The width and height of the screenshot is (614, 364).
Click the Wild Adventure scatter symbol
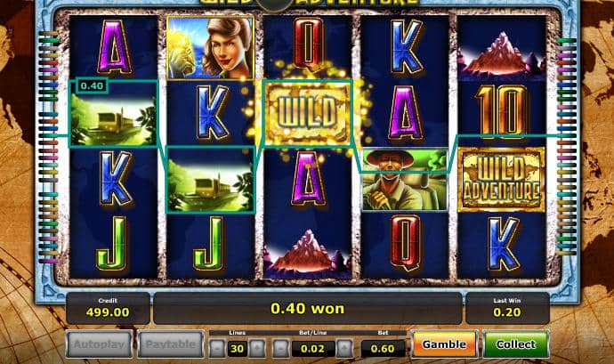pos(501,180)
